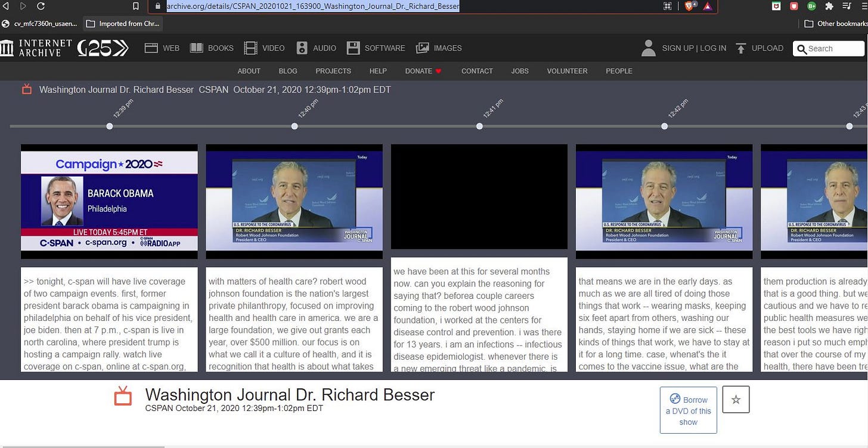
Task: Open the QR code icon in the address bar
Action: point(668,6)
